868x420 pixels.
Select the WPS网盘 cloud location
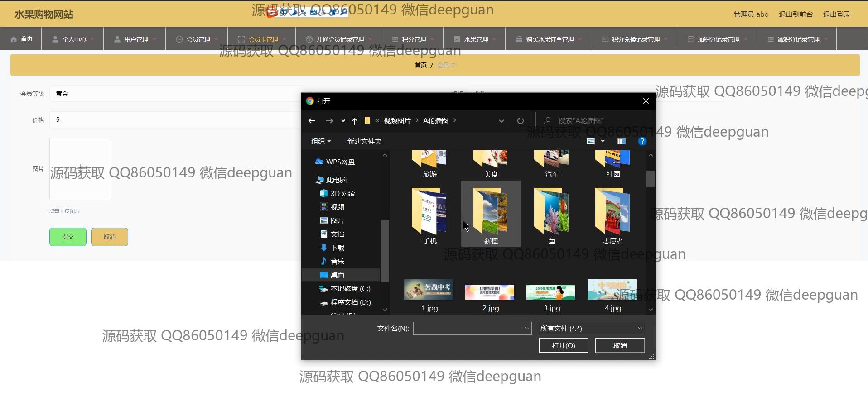pos(340,162)
